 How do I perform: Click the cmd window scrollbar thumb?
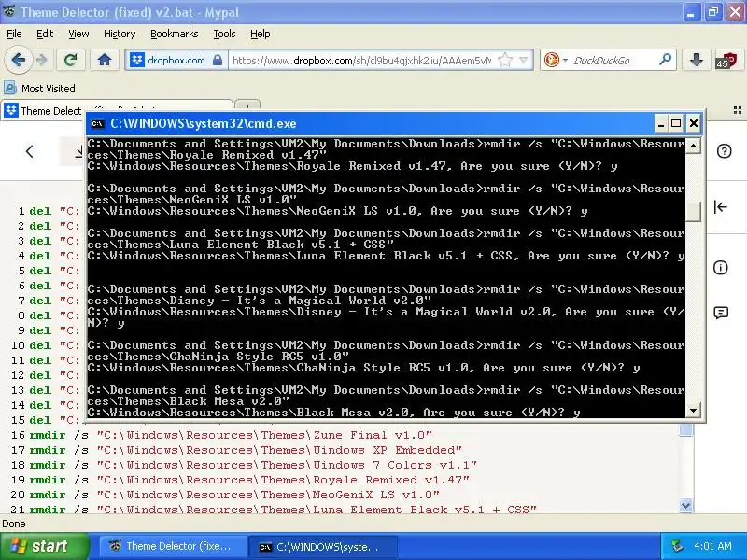(693, 212)
